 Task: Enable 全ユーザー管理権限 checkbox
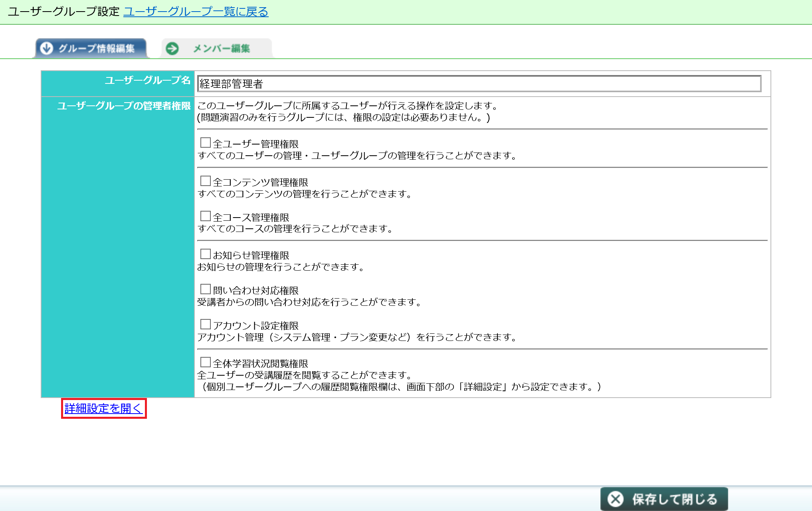point(205,143)
